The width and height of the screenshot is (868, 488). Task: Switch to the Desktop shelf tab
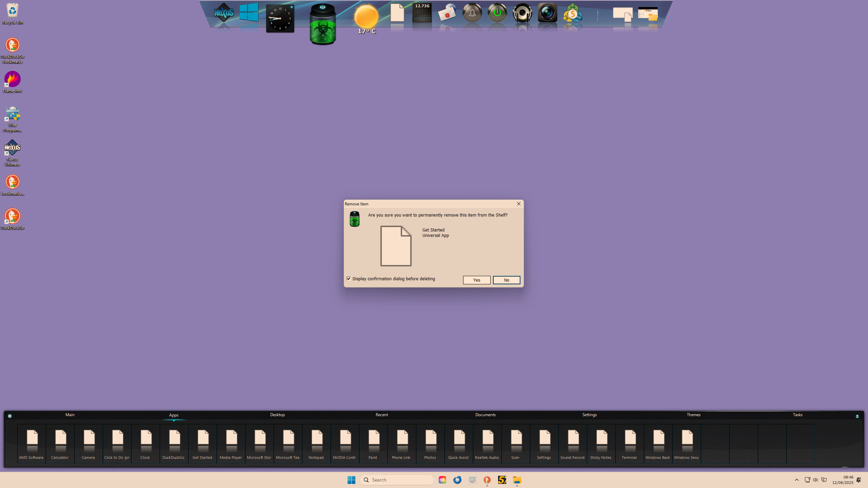(x=277, y=415)
